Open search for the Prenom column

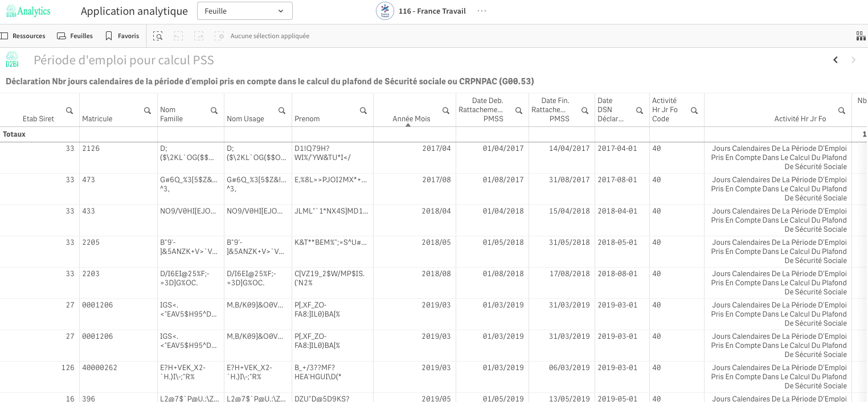click(x=363, y=110)
